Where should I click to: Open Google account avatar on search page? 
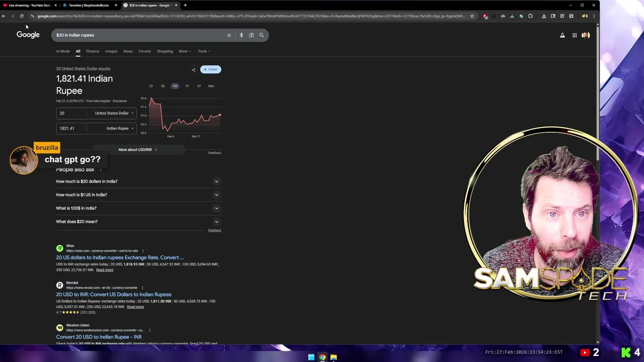(x=586, y=35)
